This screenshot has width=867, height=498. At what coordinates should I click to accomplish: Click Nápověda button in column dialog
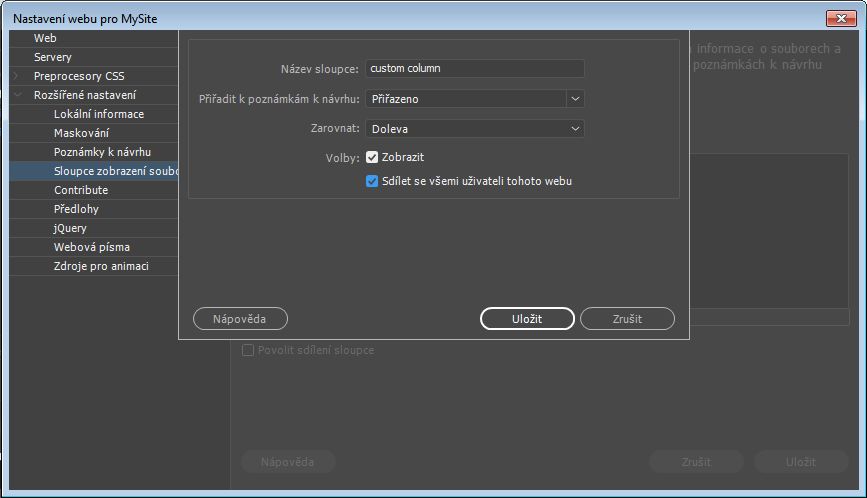pos(240,319)
